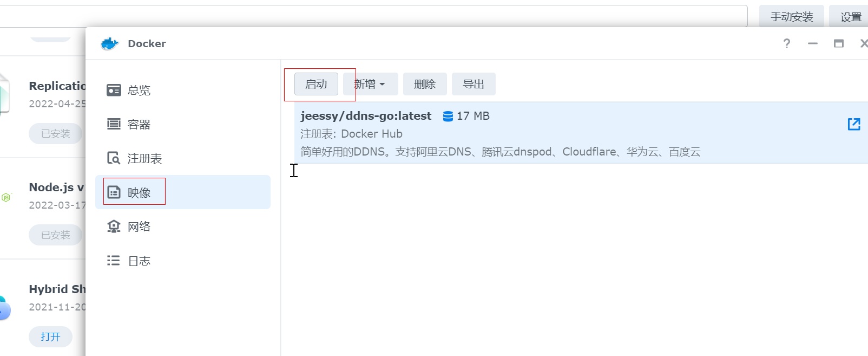Click the Docker whale logo icon
This screenshot has height=356, width=868.
110,44
